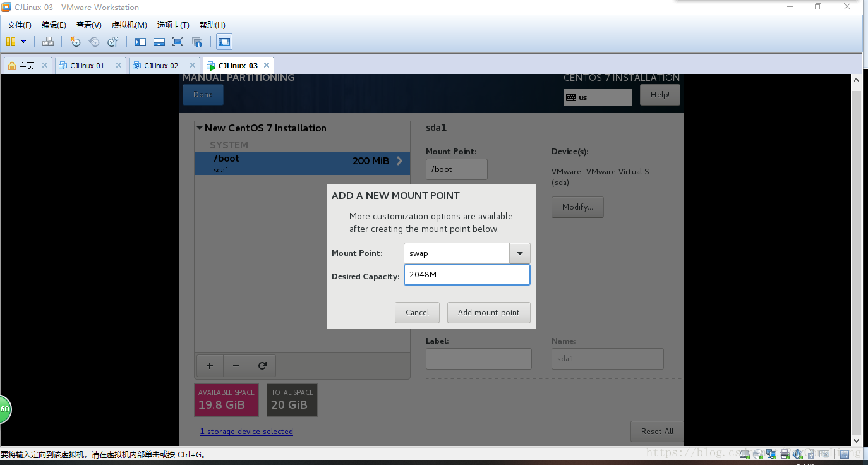Viewport: 868px width, 465px height.
Task: Click the Desired Capacity field
Action: (x=467, y=275)
